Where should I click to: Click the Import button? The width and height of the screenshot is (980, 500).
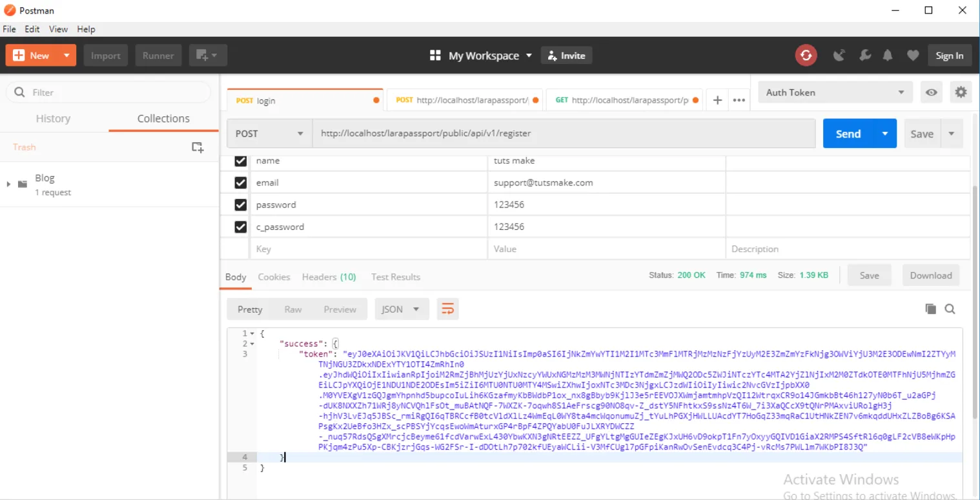click(106, 56)
